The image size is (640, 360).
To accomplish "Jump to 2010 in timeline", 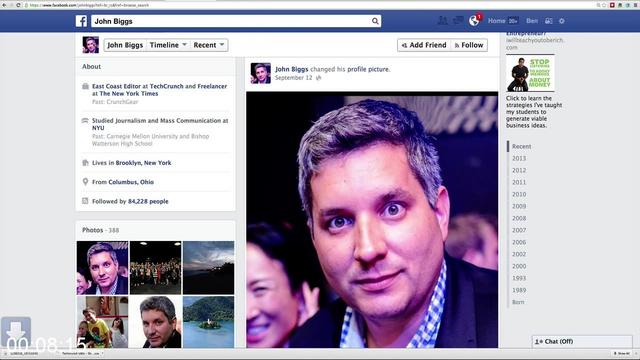I will [519, 194].
